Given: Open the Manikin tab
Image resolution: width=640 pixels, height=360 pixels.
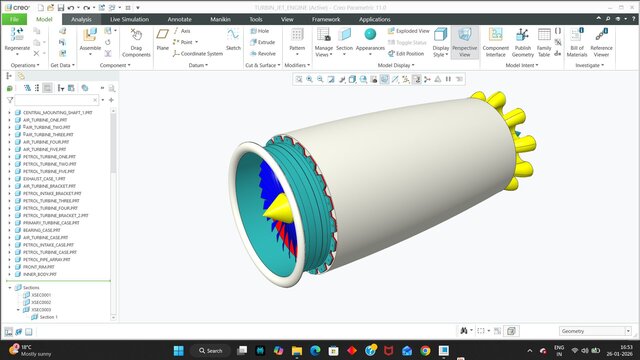Looking at the screenshot, I should tap(220, 19).
